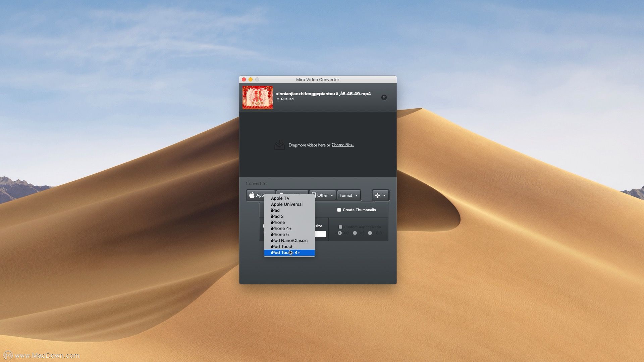Click the reorder handle next to Queued
Image resolution: width=644 pixels, height=362 pixels.
click(x=278, y=99)
